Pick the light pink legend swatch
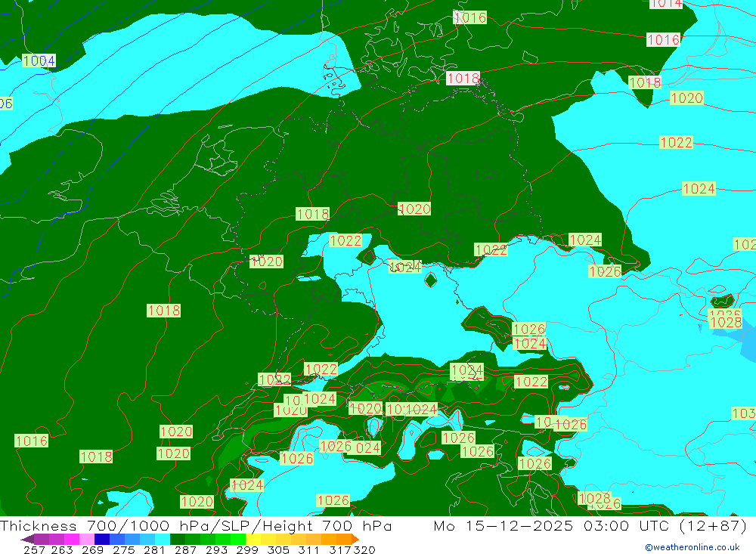The width and height of the screenshot is (756, 554). pos(87,539)
